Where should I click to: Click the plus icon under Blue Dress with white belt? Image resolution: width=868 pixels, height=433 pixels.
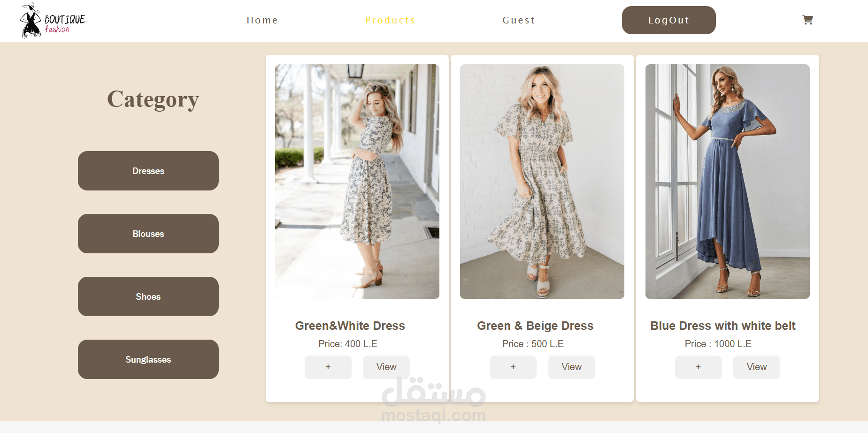click(698, 367)
